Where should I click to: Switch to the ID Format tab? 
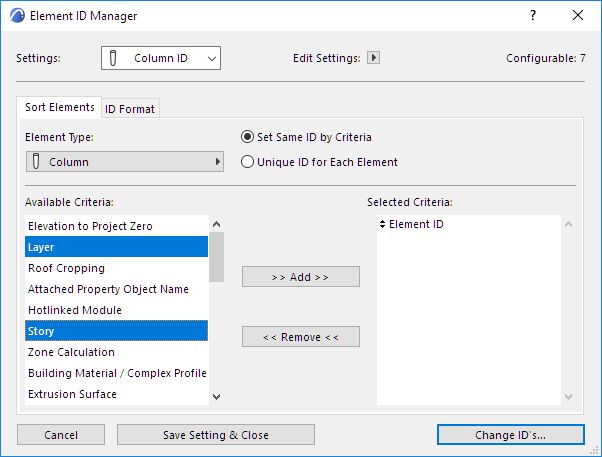[131, 109]
